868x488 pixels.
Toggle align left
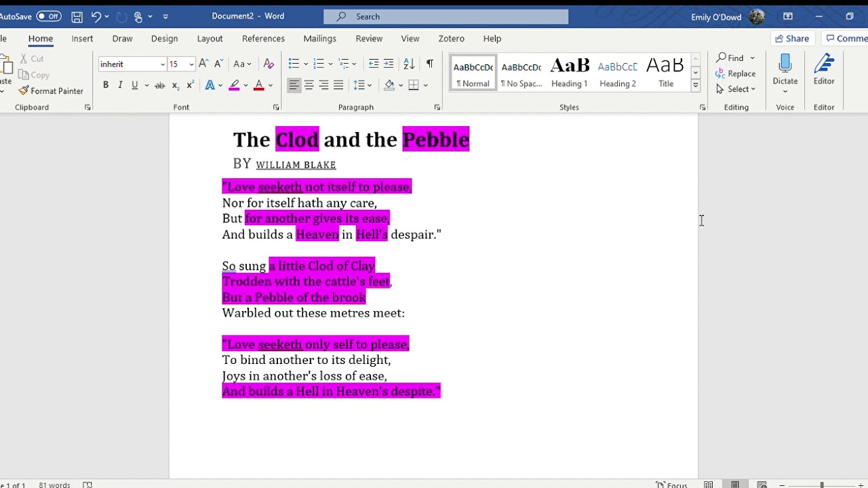(x=294, y=85)
